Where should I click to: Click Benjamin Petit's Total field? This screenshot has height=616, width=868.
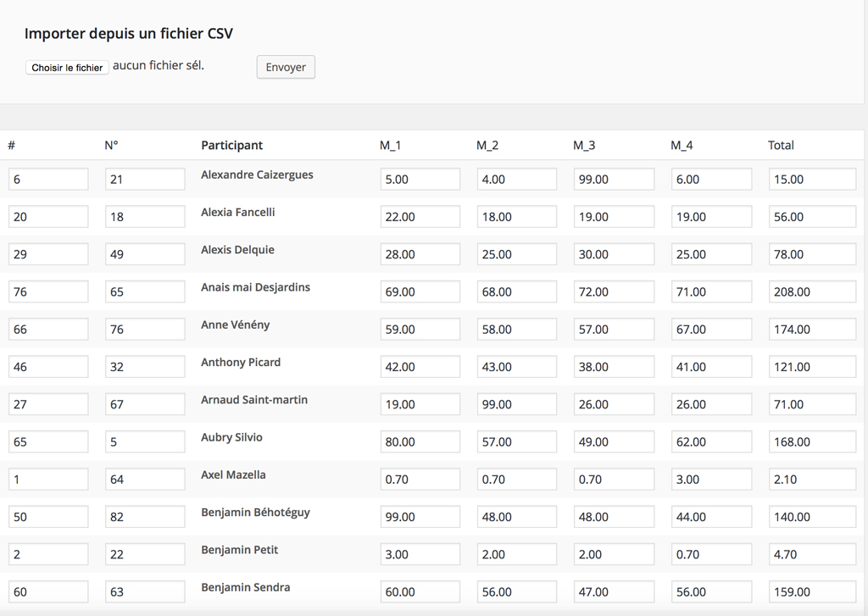point(811,554)
